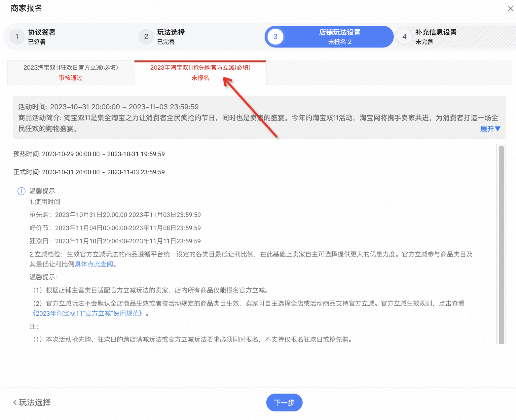
Task: Click step 2 number circle for 玩法选择
Action: coord(146,37)
